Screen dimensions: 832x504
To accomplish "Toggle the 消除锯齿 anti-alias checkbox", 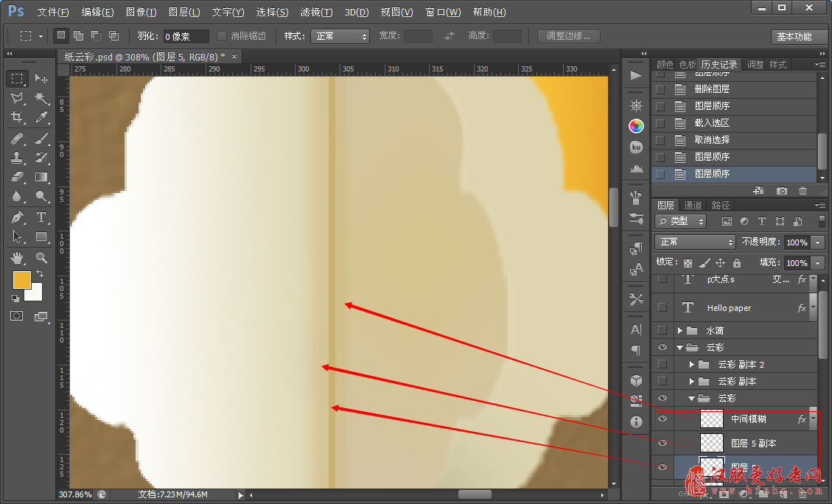I will click(223, 35).
